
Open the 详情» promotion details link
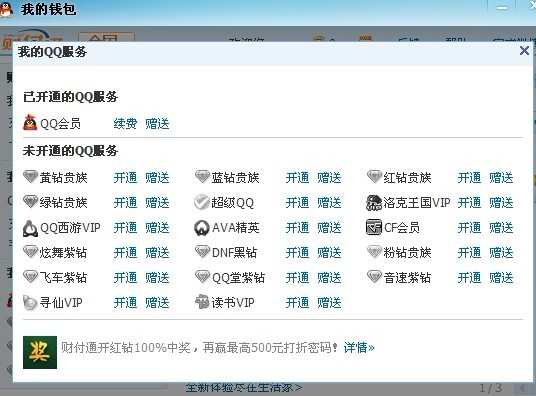click(x=359, y=348)
